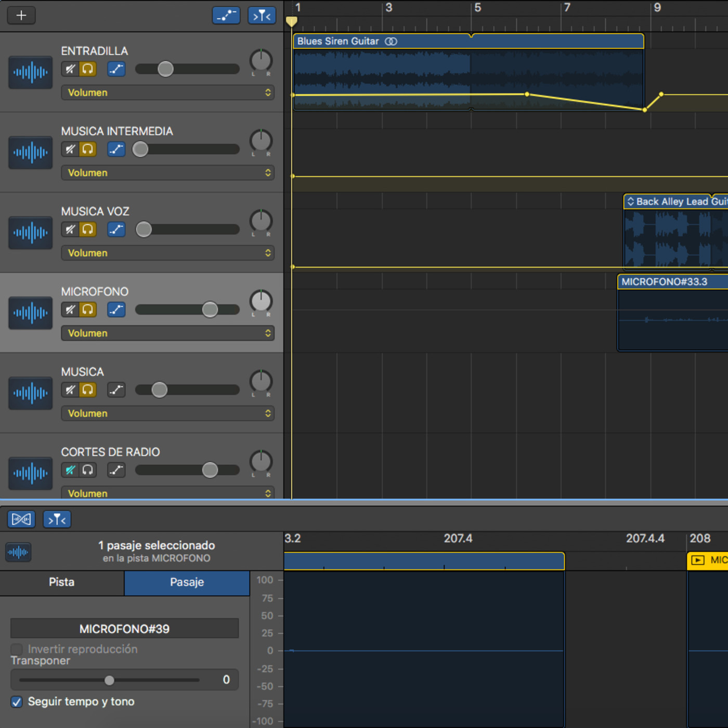Viewport: 728px width, 728px height.
Task: Click the MUSICA INTERMEDIA volume slider handle
Action: click(140, 149)
